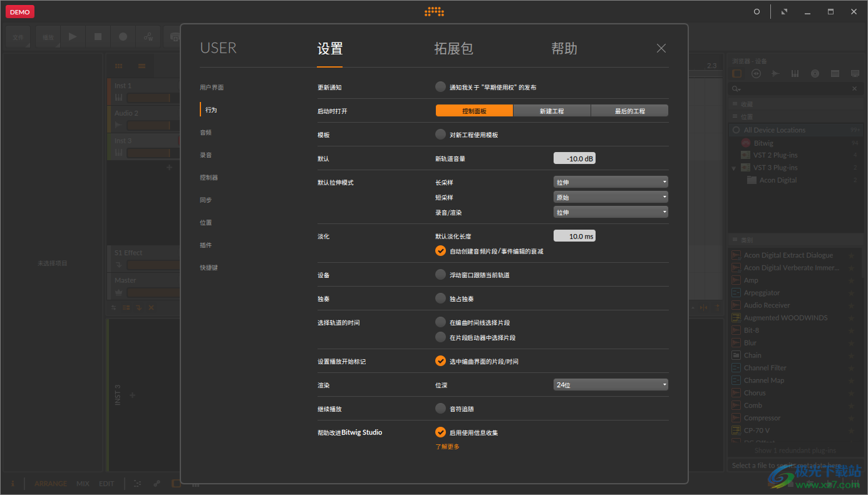Adjust the -10.0 dB default track volume control
Image resolution: width=868 pixels, height=495 pixels.
pos(574,158)
